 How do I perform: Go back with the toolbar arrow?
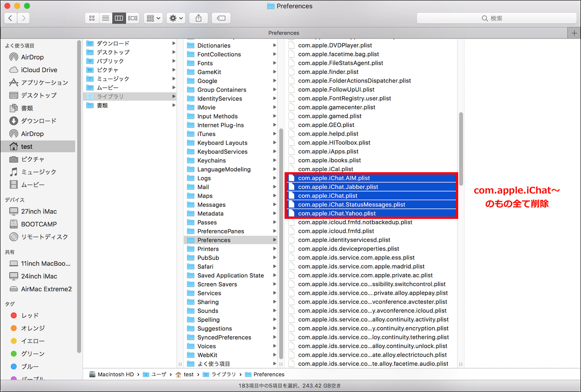click(x=10, y=18)
